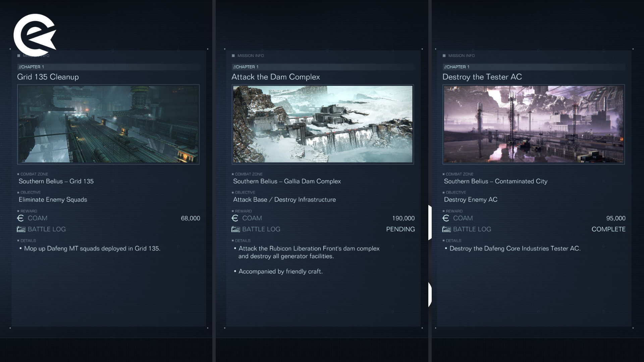Open the Grid 135 Cleanup mission preview image
644x362 pixels.
[108, 124]
